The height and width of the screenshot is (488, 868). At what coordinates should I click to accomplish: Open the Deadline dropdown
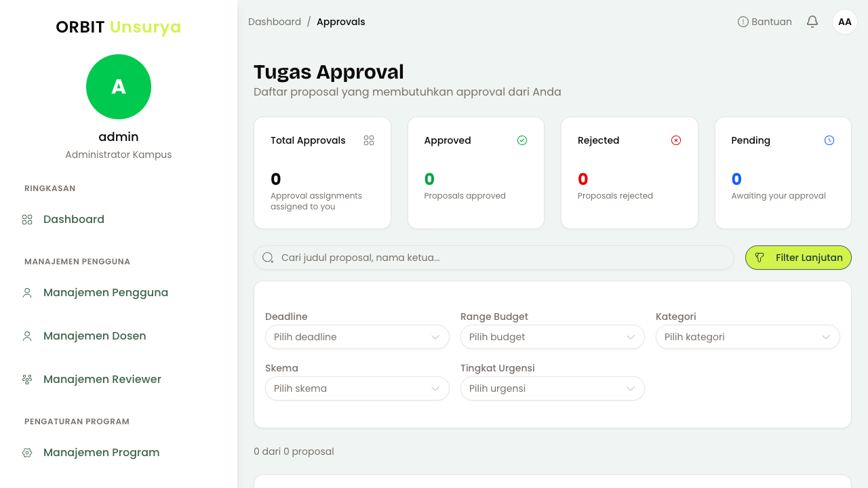coord(357,337)
